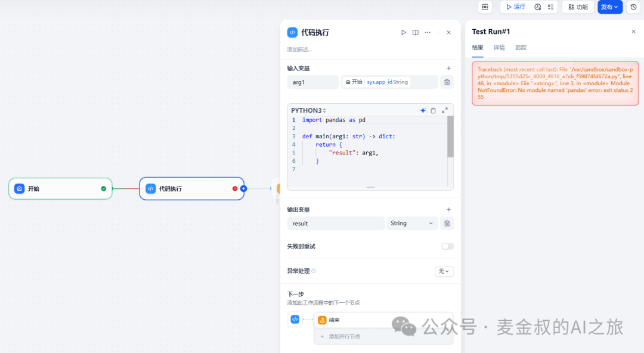Click line 1 import pandas in the editor
Viewport: 644px width, 353px height.
coord(333,120)
